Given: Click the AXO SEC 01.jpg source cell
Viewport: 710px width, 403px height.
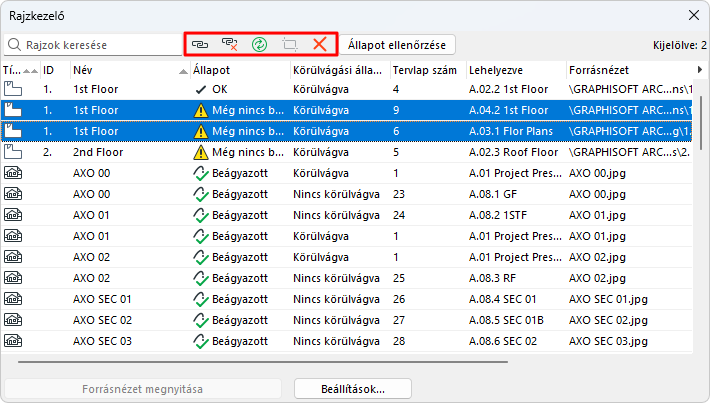Looking at the screenshot, I should [608, 299].
